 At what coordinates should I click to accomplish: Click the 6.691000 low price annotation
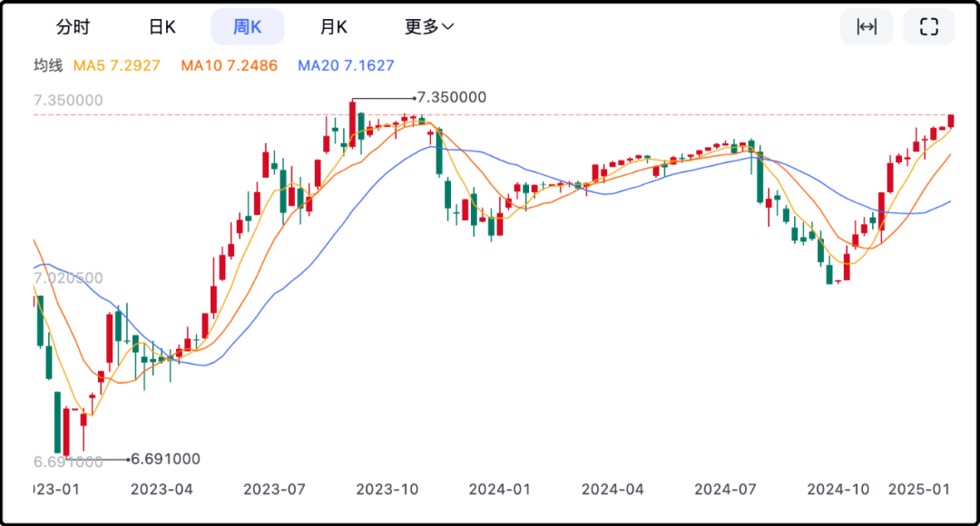tap(165, 459)
